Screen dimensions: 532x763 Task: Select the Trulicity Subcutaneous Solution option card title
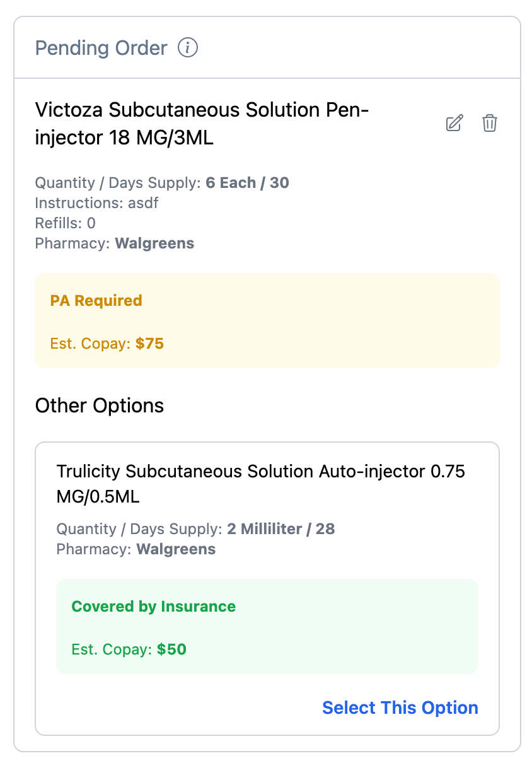coord(261,484)
